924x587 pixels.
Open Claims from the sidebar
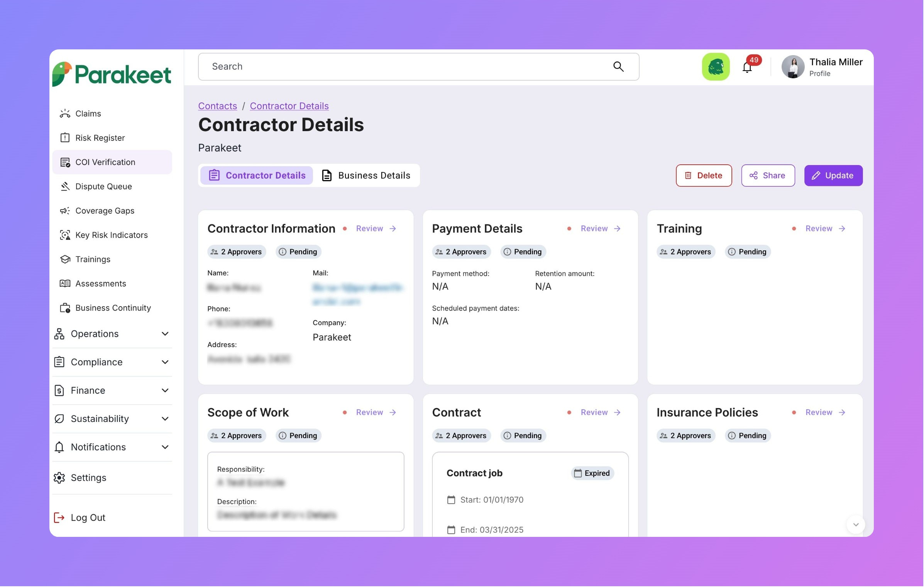(88, 113)
